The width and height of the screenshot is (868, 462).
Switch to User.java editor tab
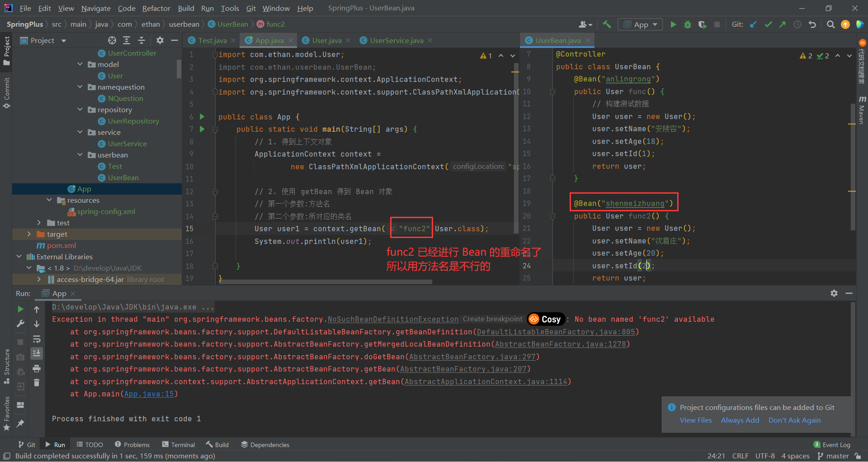pyautogui.click(x=326, y=40)
